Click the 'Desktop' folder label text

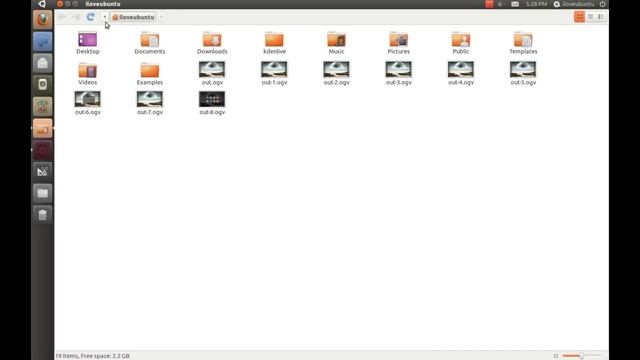pos(88,51)
